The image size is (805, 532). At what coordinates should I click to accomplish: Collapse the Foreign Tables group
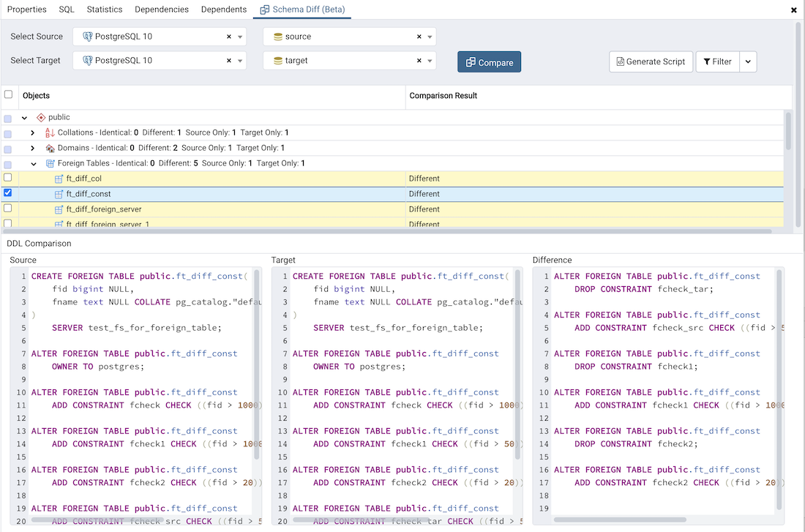34,164
